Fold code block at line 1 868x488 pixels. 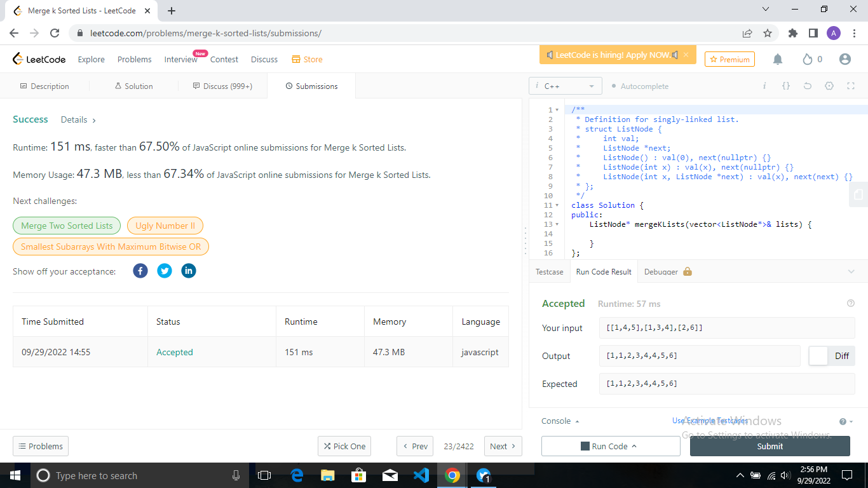click(557, 110)
